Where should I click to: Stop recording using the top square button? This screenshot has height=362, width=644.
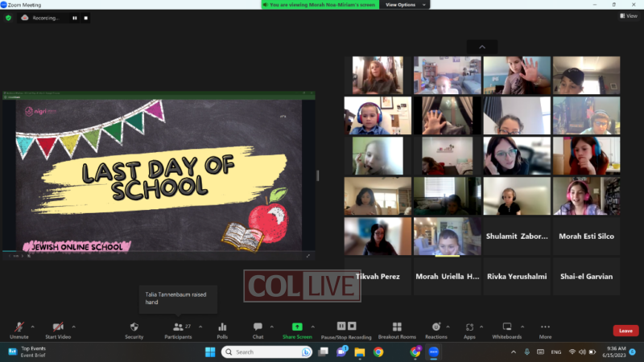click(x=86, y=18)
